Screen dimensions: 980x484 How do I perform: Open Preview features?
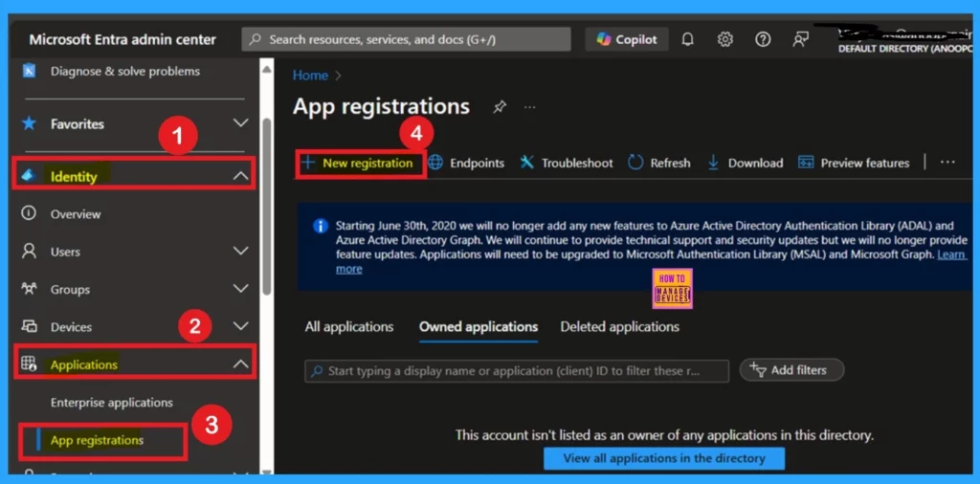[854, 163]
